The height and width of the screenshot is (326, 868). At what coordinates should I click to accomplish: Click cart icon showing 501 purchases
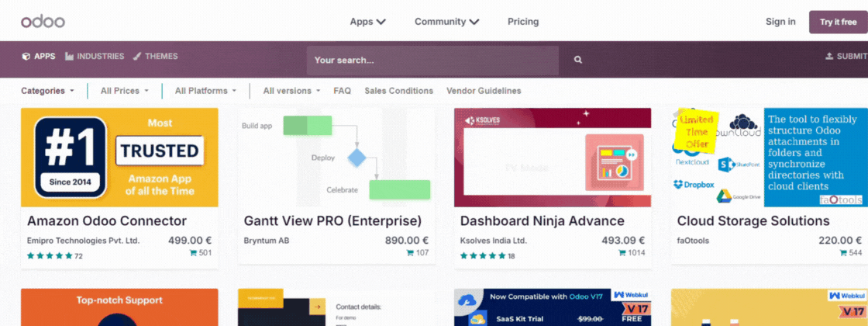193,253
